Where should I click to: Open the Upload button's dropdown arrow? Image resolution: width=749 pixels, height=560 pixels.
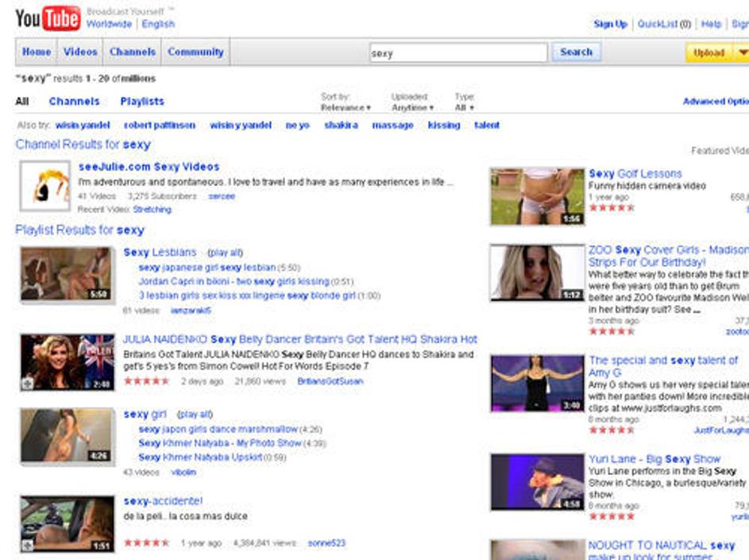(x=743, y=52)
